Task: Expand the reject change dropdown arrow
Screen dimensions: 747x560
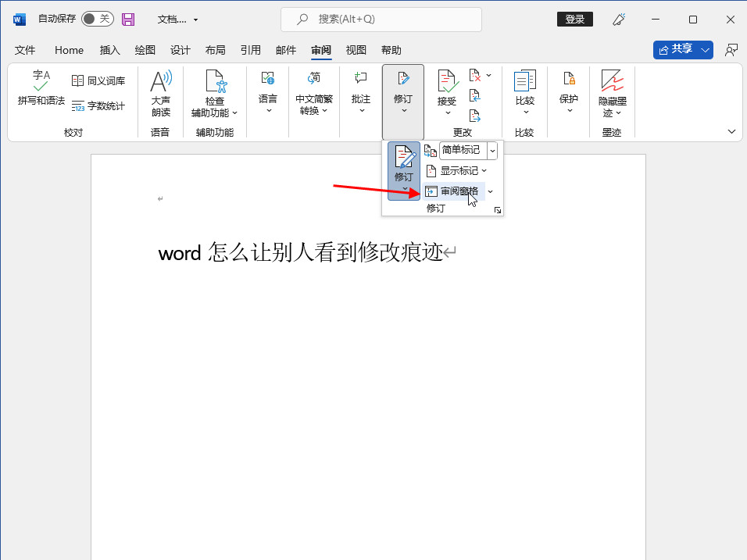Action: tap(489, 75)
